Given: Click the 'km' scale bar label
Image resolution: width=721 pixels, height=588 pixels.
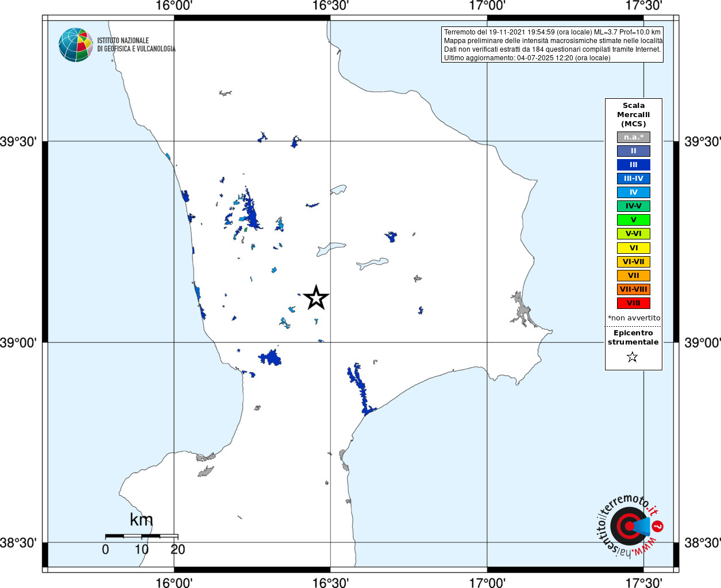Looking at the screenshot, I should [x=141, y=520].
